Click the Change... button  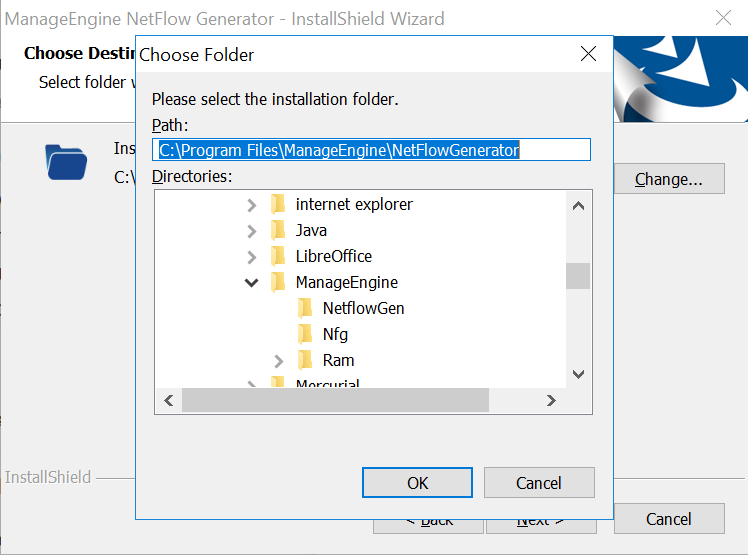(x=668, y=180)
